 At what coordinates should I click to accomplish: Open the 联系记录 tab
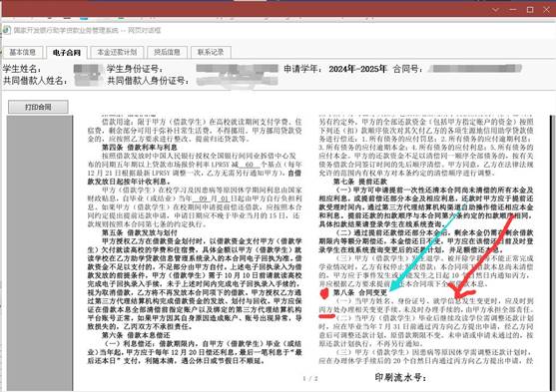pyautogui.click(x=211, y=52)
